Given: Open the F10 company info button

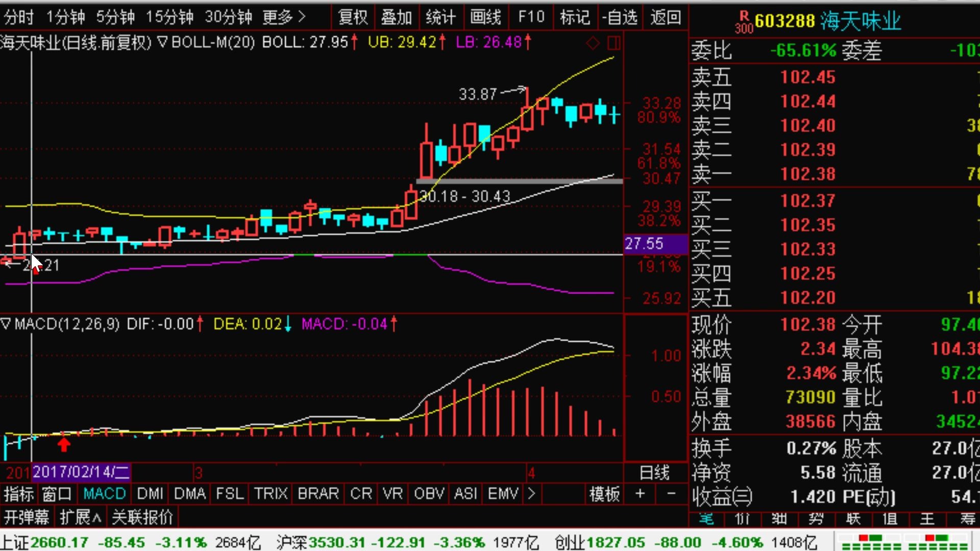Looking at the screenshot, I should [531, 17].
